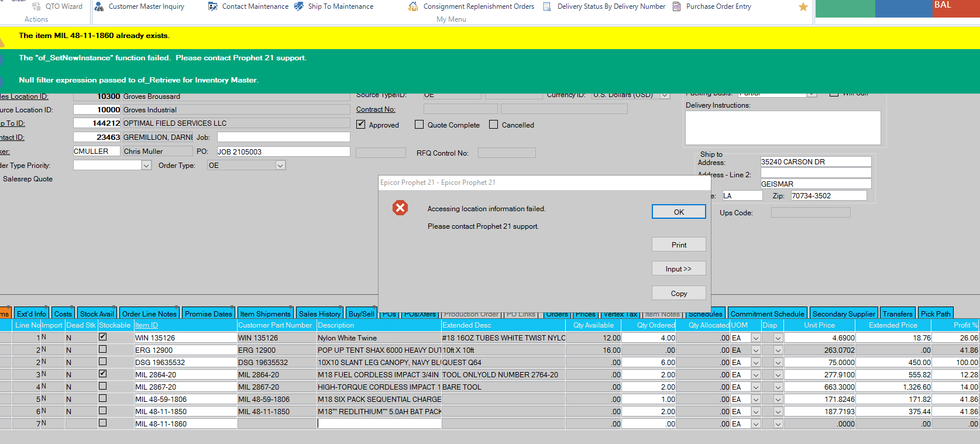This screenshot has width=980, height=444.
Task: Enable the Quote Complete checkbox
Action: pyautogui.click(x=419, y=125)
